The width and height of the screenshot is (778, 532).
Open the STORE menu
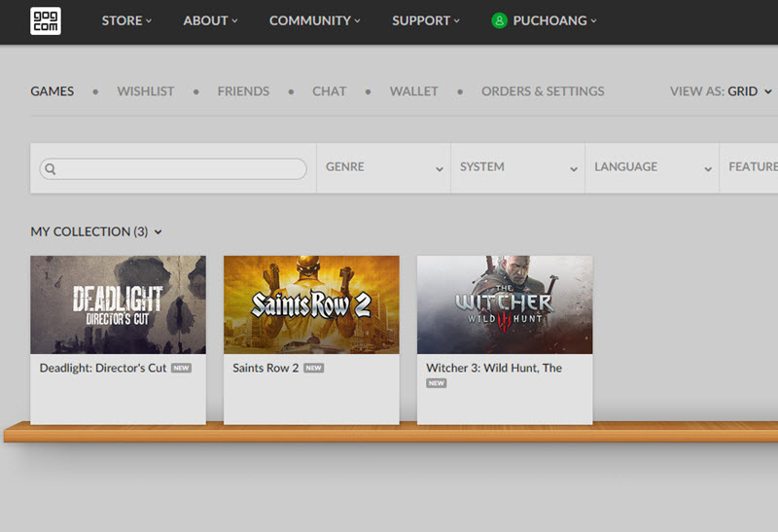pos(126,20)
